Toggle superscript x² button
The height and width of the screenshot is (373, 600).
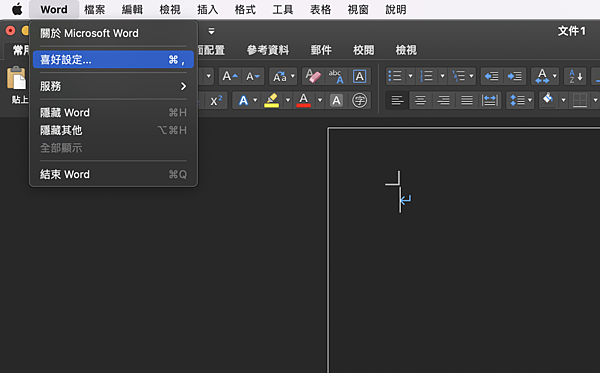click(216, 101)
